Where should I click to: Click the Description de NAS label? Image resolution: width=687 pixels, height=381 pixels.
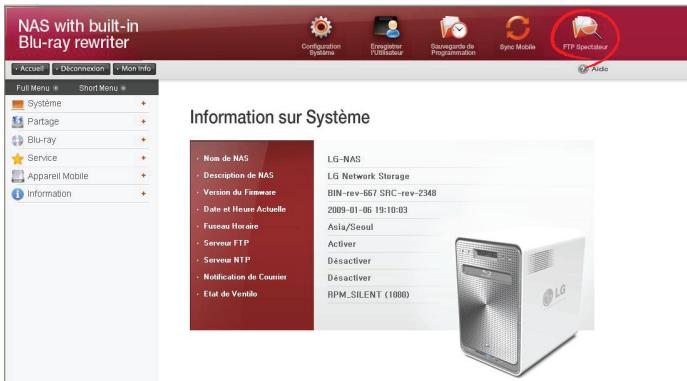238,175
